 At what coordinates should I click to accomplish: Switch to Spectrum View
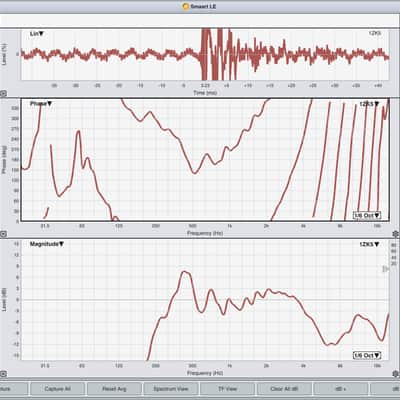[171, 389]
